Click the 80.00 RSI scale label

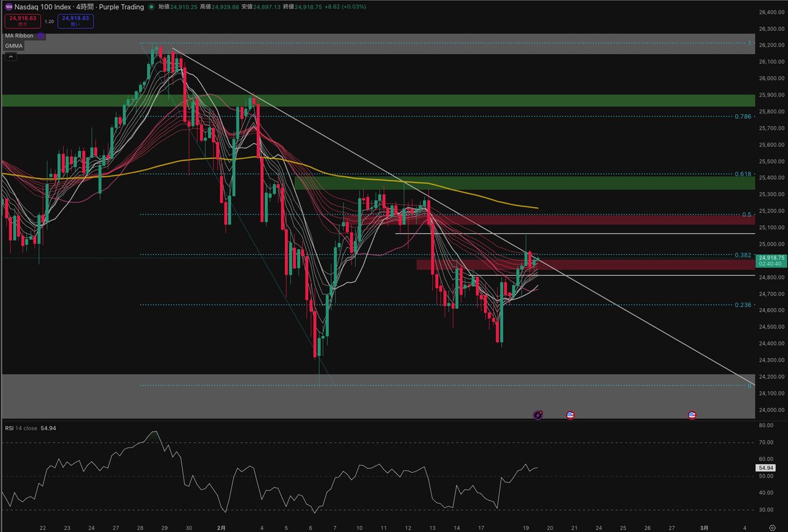pyautogui.click(x=765, y=426)
